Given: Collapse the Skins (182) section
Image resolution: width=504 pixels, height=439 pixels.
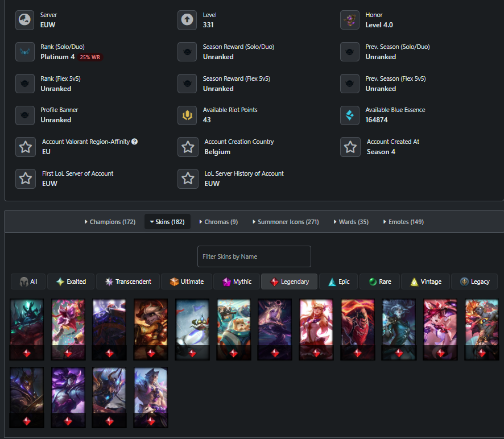Looking at the screenshot, I should tap(167, 222).
